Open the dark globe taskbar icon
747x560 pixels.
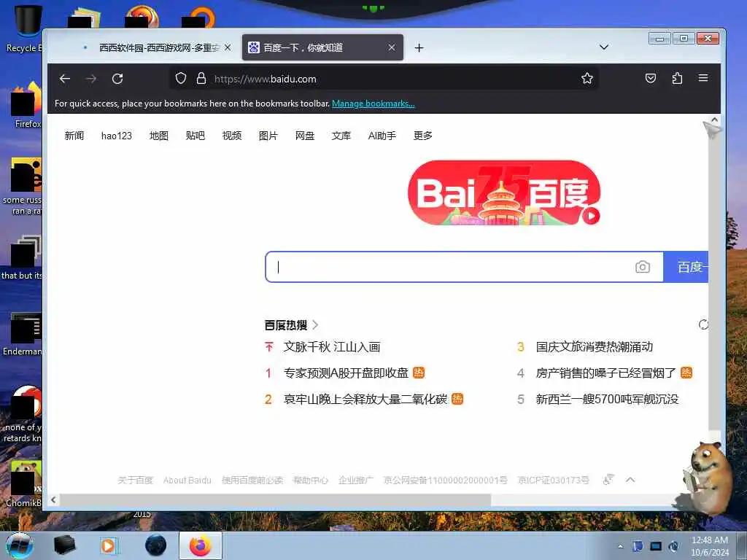pyautogui.click(x=156, y=545)
